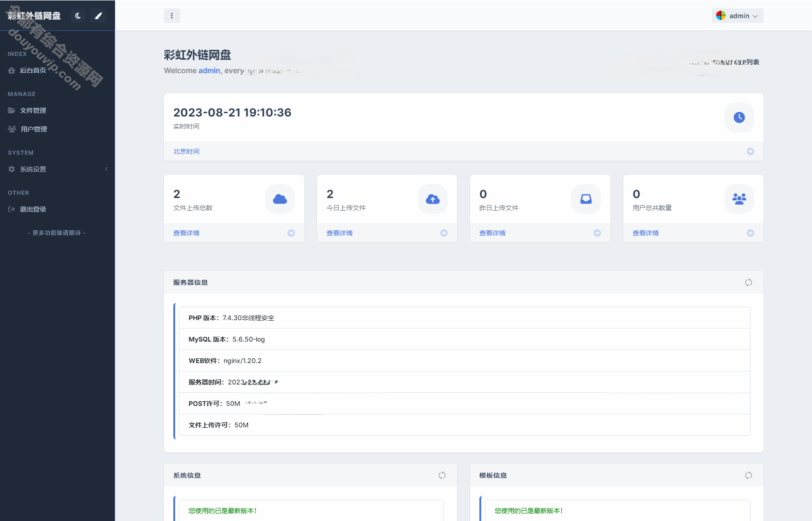This screenshot has height=521, width=812.
Task: Select the 文件上传许可 50M row
Action: [x=464, y=425]
